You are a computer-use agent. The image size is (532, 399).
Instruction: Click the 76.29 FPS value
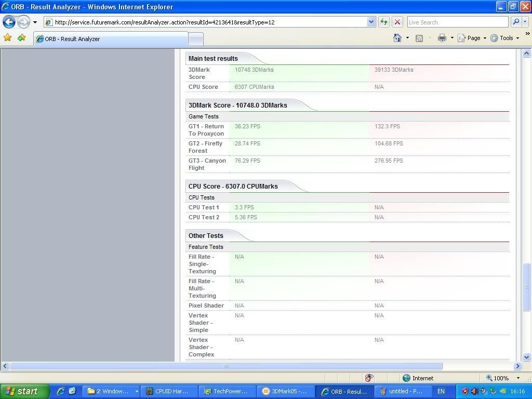point(247,161)
